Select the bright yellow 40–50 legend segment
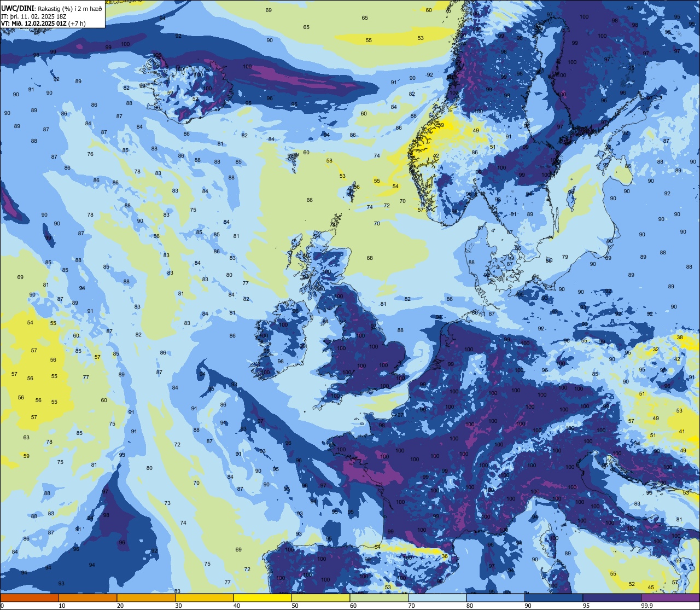The image size is (700, 610). click(262, 597)
